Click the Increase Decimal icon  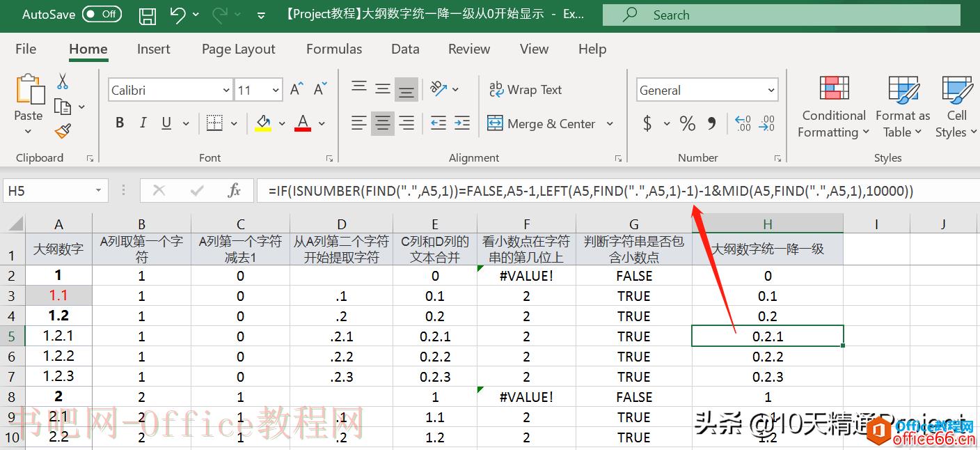point(743,124)
